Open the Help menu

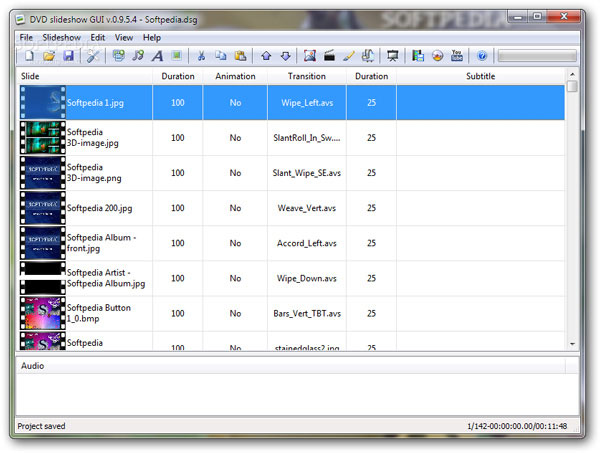[152, 37]
